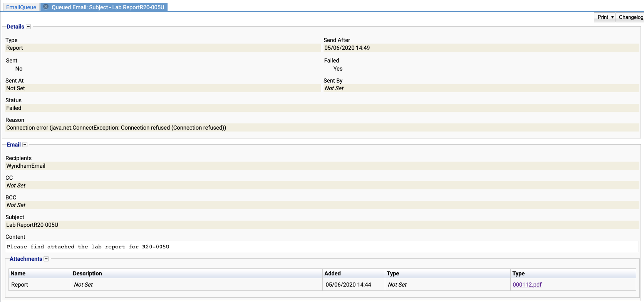Select the Sent At Not Set value
Viewport: 644px width, 302px height.
click(163, 88)
